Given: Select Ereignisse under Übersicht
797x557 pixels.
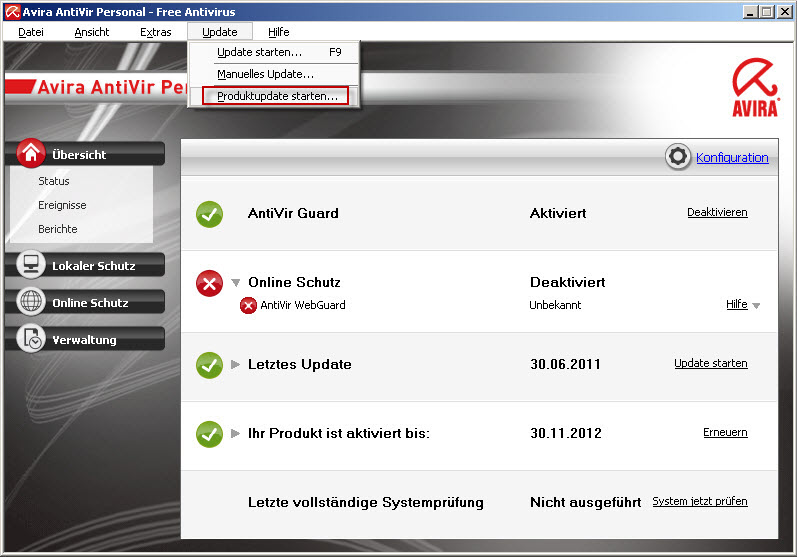Looking at the screenshot, I should click(x=62, y=205).
